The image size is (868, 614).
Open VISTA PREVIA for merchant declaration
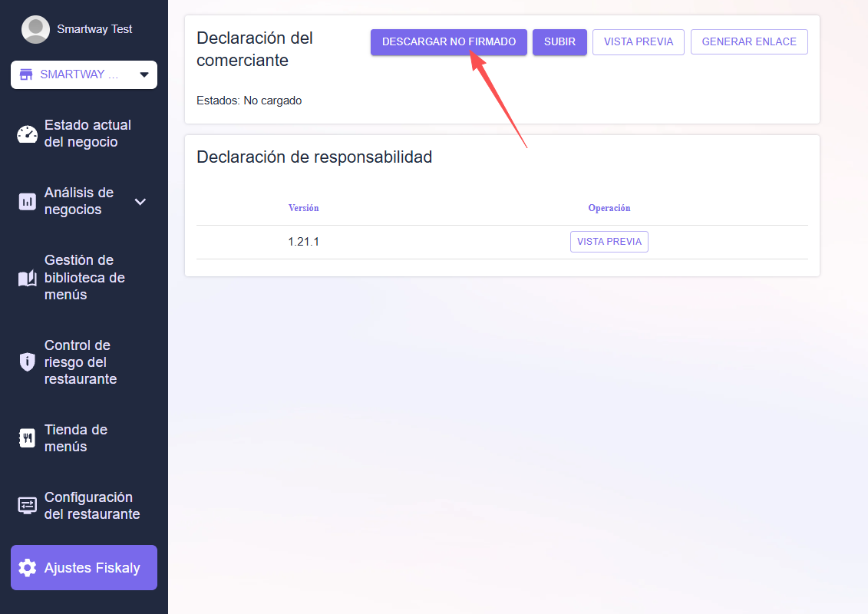coord(639,42)
